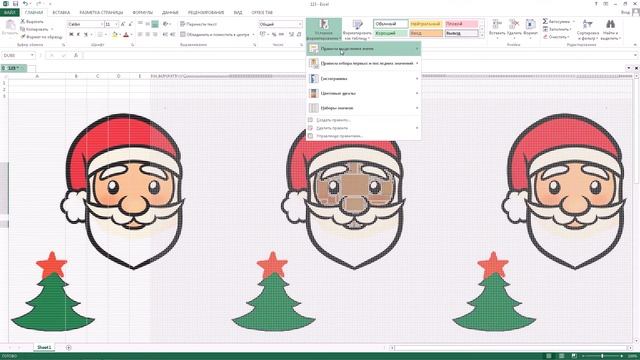Open the Name Box dropdown arrow

pos(32,55)
